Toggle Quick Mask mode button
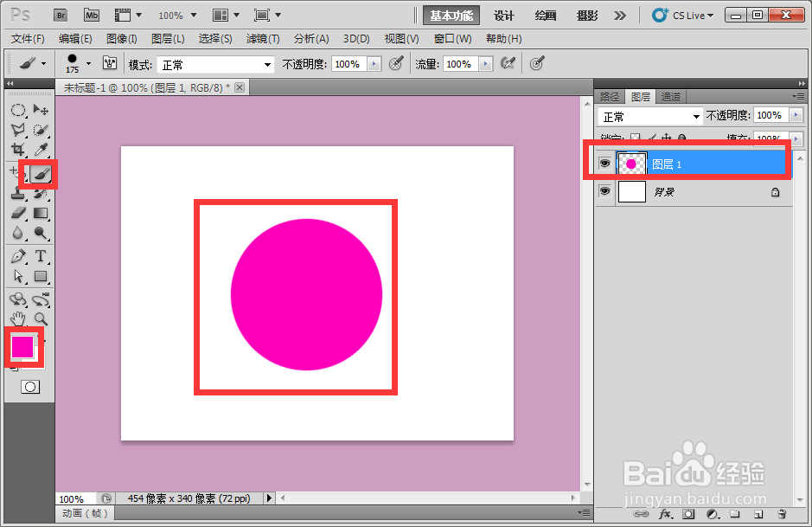The width and height of the screenshot is (812, 527). pos(30,387)
